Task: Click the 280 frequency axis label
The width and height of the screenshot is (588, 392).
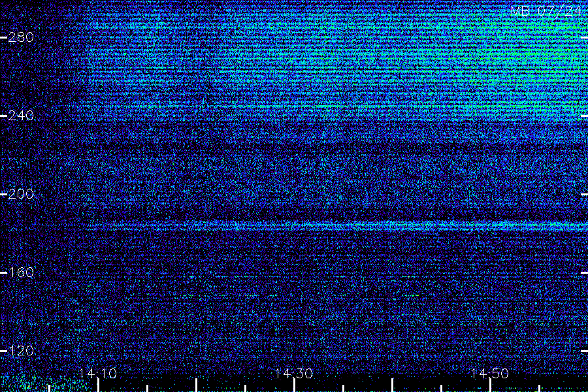Action: pos(21,37)
